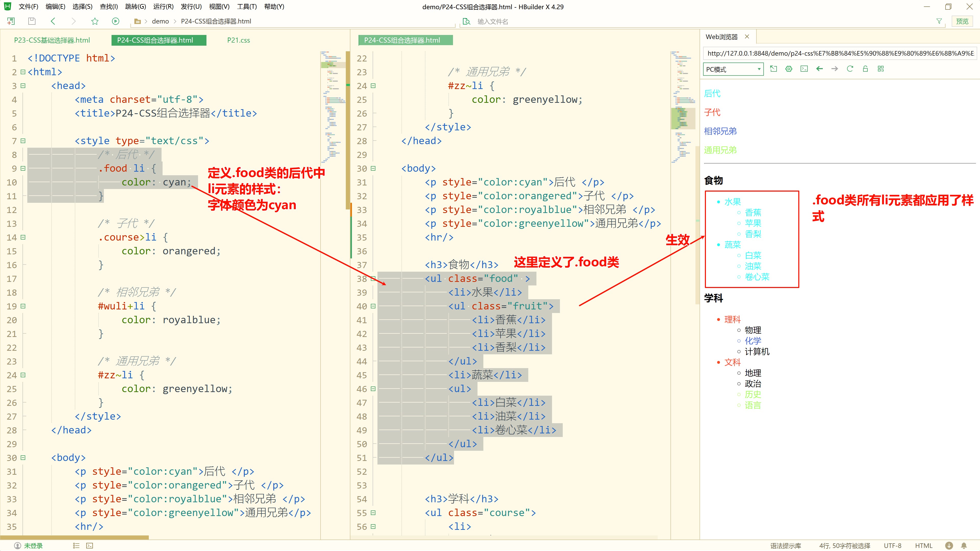Screen dimensions: 980x551
Task: Click the browser back arrow icon
Action: pos(819,69)
